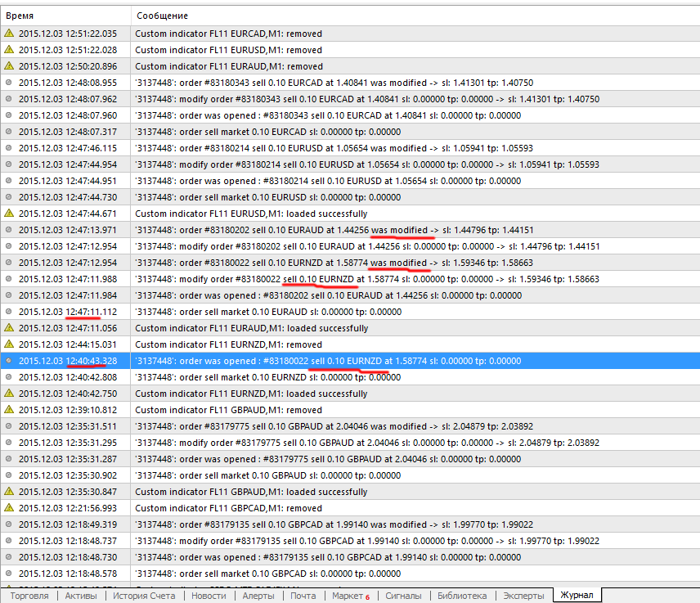Click info dot icon of 12:48:08.955 row

(8, 82)
